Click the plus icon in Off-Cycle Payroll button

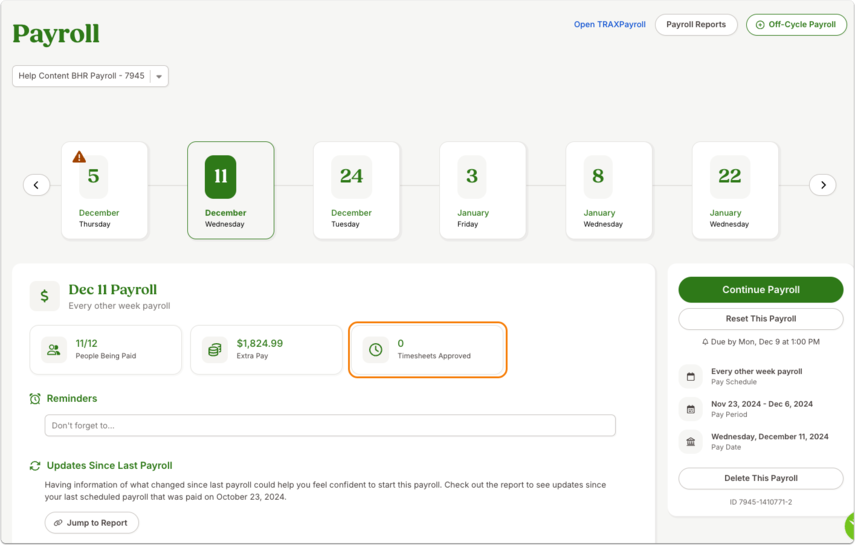tap(760, 25)
